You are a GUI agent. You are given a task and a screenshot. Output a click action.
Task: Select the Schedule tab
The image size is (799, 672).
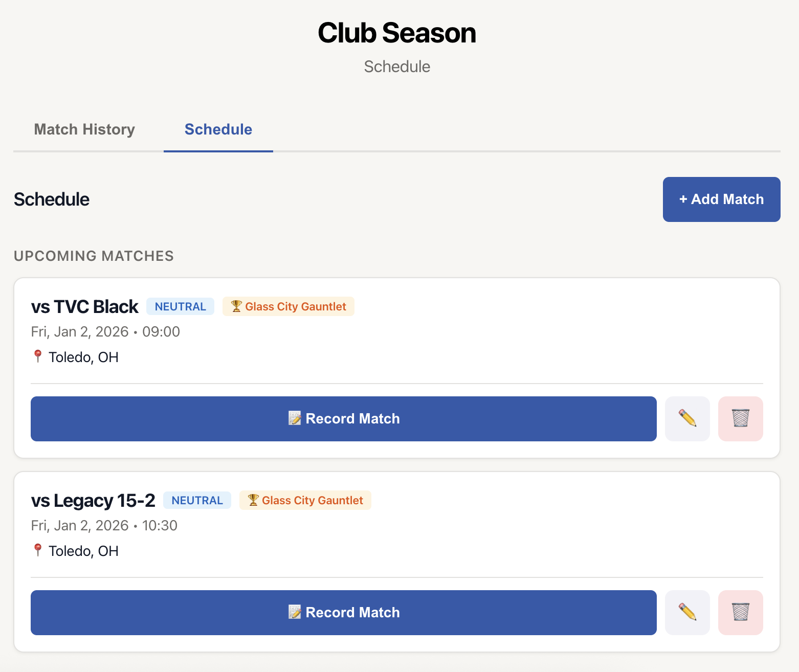218,129
